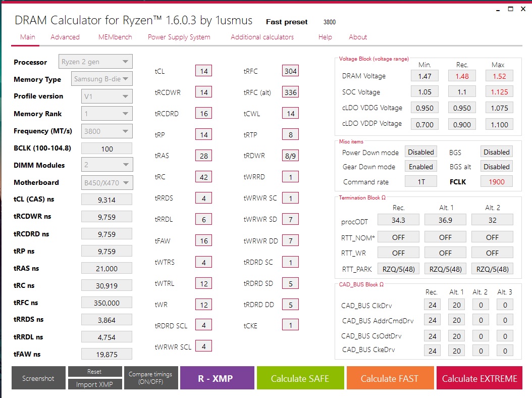Click the BGS alt Disabled field
532x398 pixels.
[496, 167]
